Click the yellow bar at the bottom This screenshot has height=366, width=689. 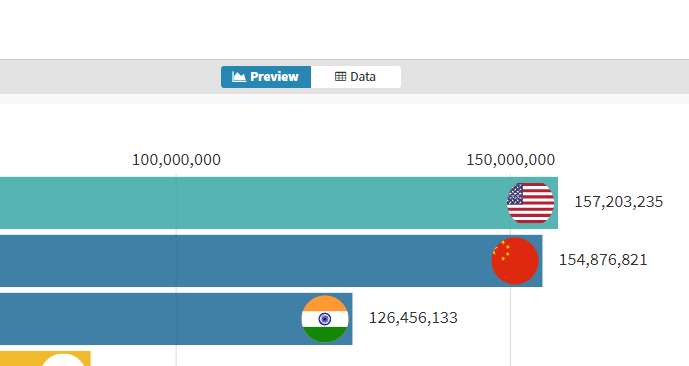pyautogui.click(x=45, y=359)
